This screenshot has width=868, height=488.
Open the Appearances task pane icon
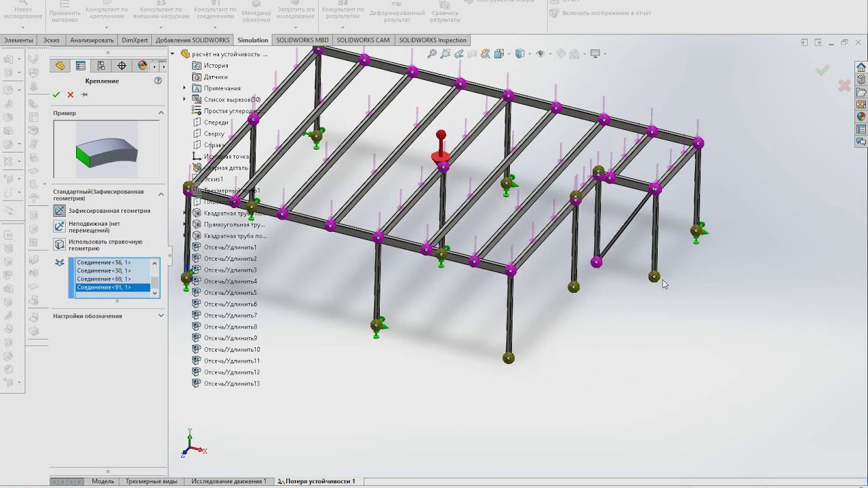click(x=861, y=117)
